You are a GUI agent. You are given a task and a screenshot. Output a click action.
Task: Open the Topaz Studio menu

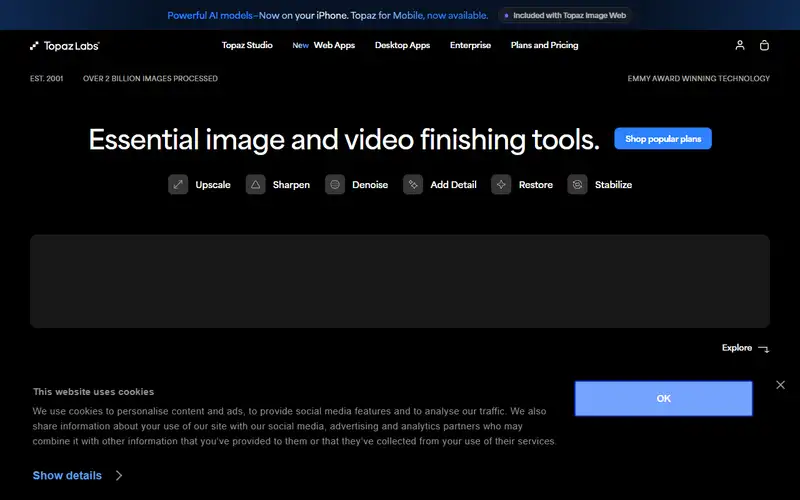click(247, 45)
